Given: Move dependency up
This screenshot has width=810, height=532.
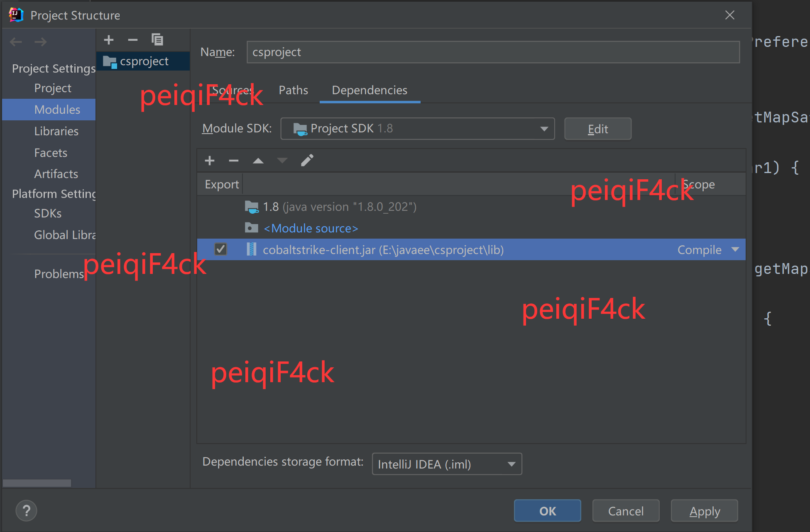Looking at the screenshot, I should coord(258,161).
